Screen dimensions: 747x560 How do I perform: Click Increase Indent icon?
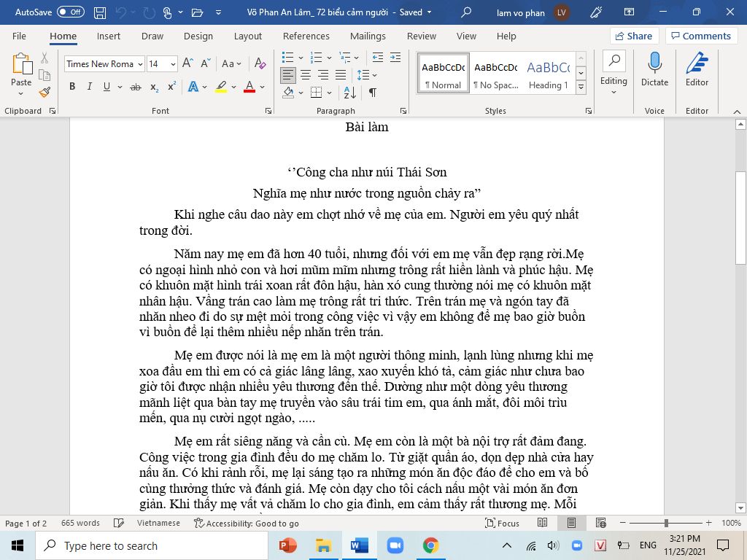pos(395,58)
